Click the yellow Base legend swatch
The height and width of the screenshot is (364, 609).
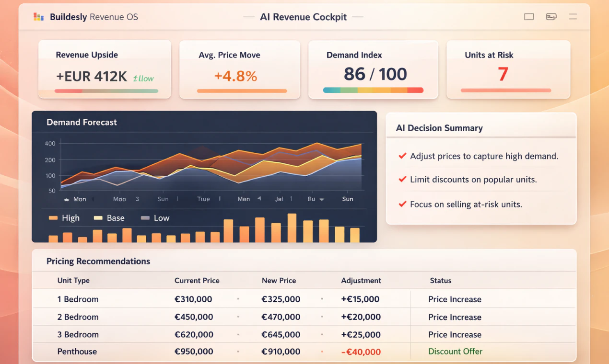click(x=98, y=218)
